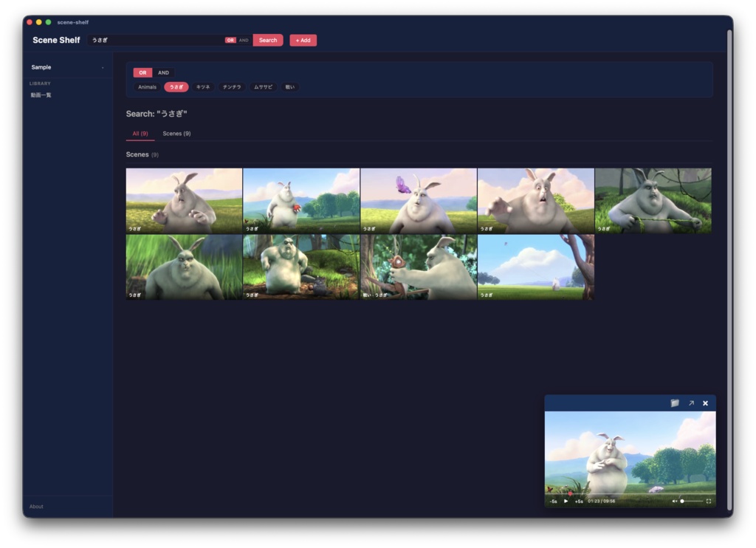Open the About link in the sidebar
The width and height of the screenshot is (756, 548).
36,507
